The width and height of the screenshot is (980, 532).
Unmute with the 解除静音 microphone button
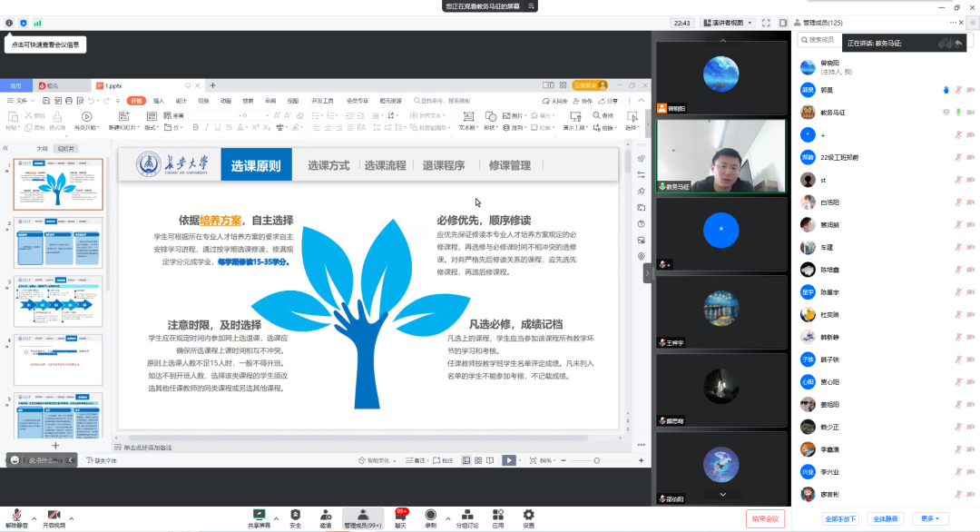[x=16, y=516]
